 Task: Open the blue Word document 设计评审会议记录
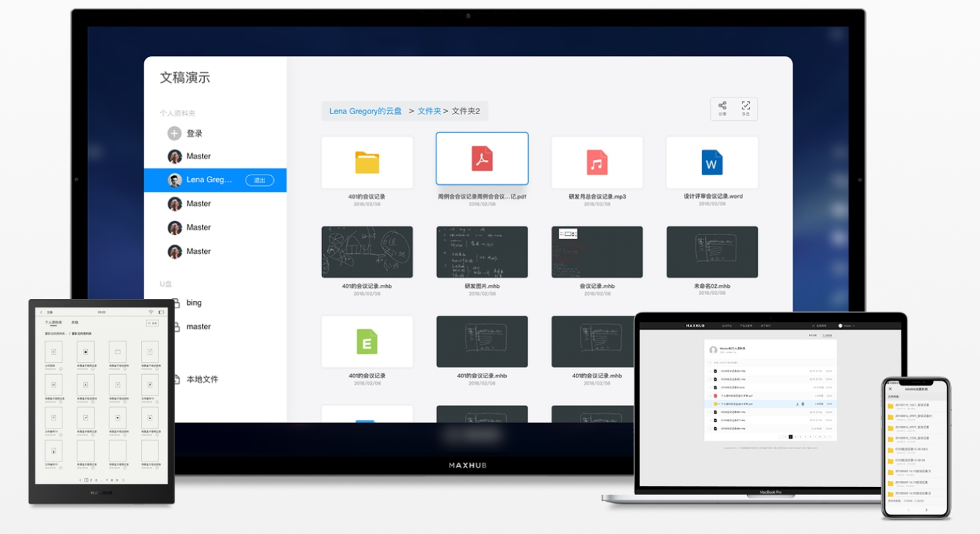point(712,163)
